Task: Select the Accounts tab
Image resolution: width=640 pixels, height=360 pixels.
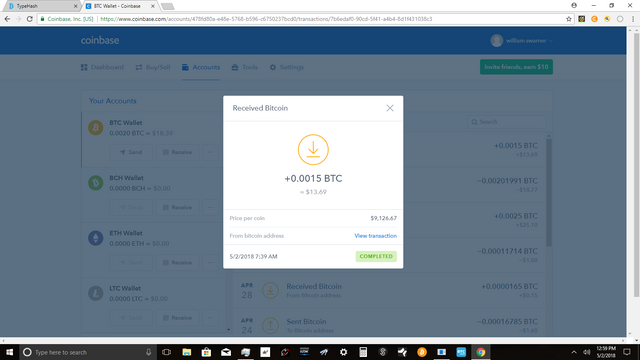Action: (x=201, y=67)
